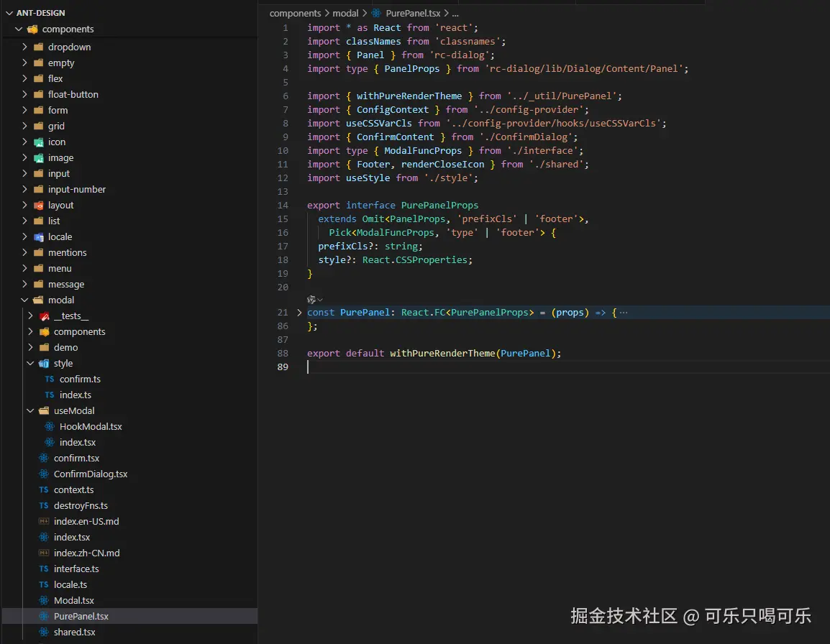Click the React file icon in breadcrumb
Image resolution: width=830 pixels, height=644 pixels.
376,13
